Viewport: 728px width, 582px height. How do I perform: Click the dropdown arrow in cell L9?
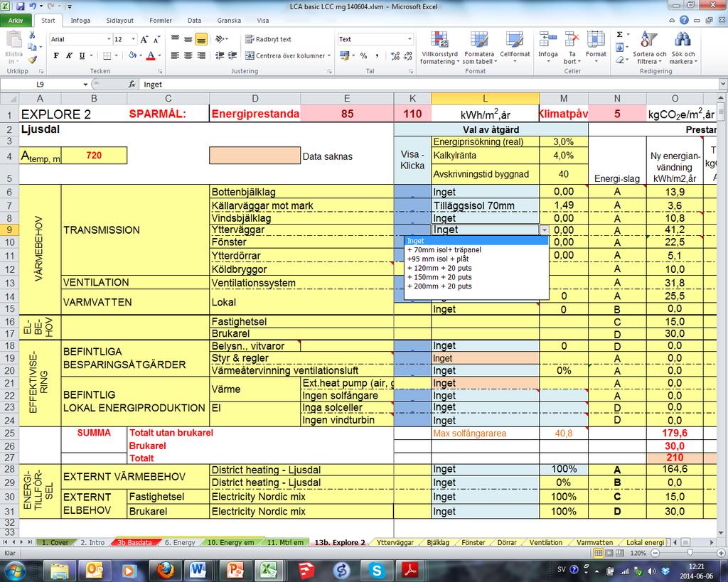(x=544, y=230)
